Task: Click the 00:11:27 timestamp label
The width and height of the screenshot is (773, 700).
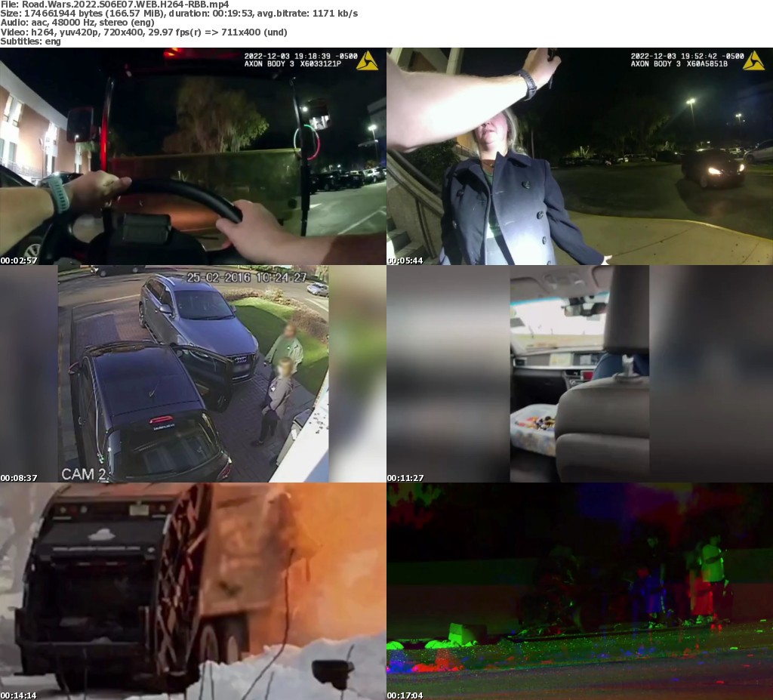Action: coord(405,478)
